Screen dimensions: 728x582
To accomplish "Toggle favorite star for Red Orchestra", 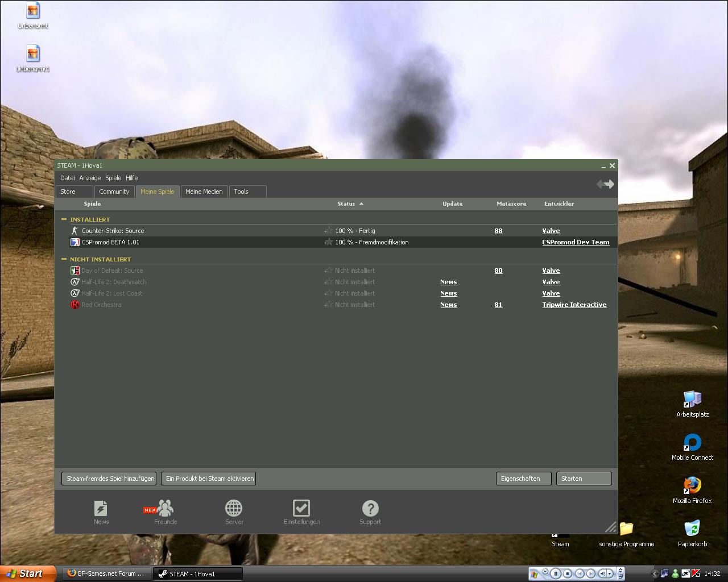I will click(328, 305).
